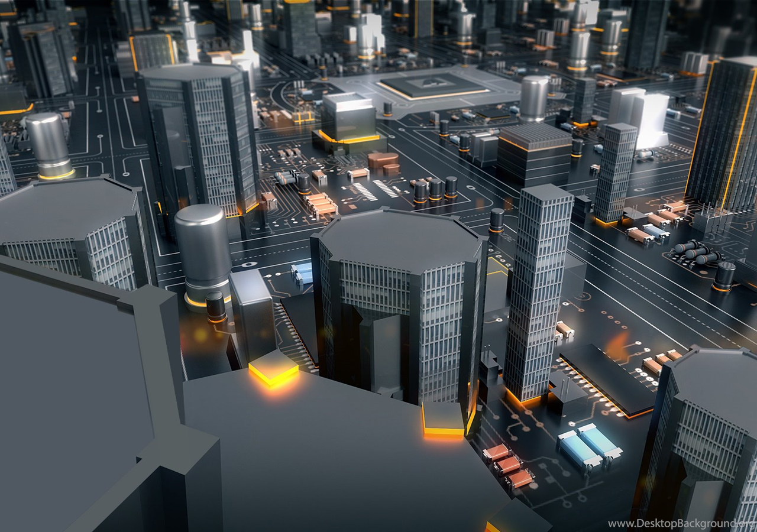Click the row of three black capacitors
The image size is (757, 532).
click(435, 189)
